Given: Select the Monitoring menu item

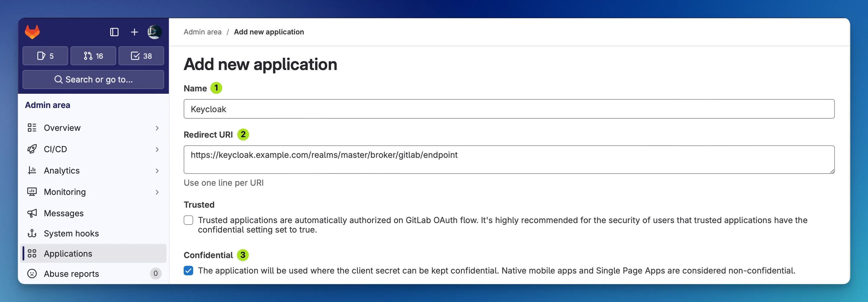Looking at the screenshot, I should [93, 192].
